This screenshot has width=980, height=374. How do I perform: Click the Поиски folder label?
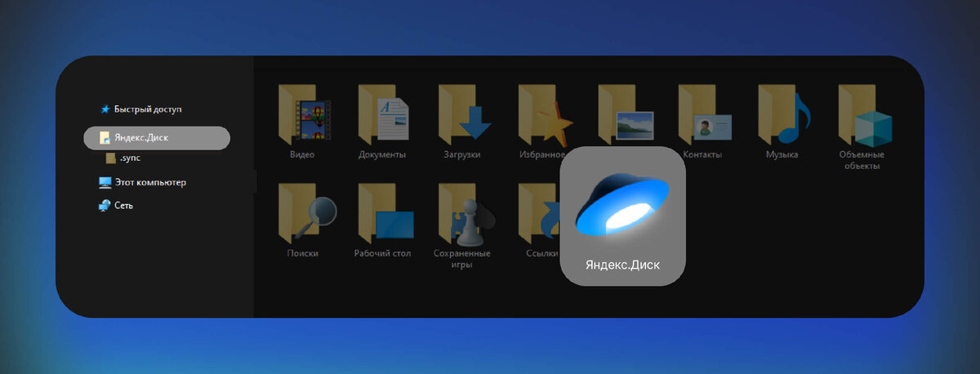[303, 253]
